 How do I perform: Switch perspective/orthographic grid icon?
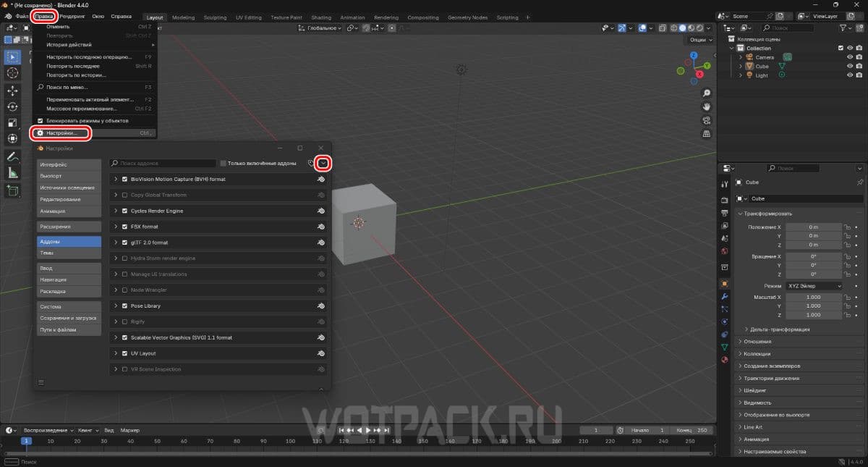click(x=707, y=133)
